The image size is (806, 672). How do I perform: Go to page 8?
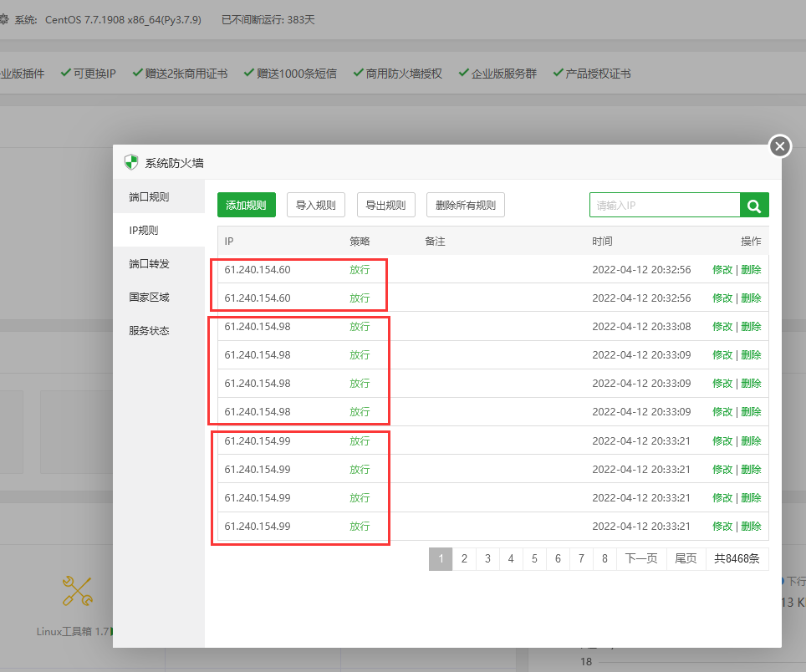pos(604,559)
